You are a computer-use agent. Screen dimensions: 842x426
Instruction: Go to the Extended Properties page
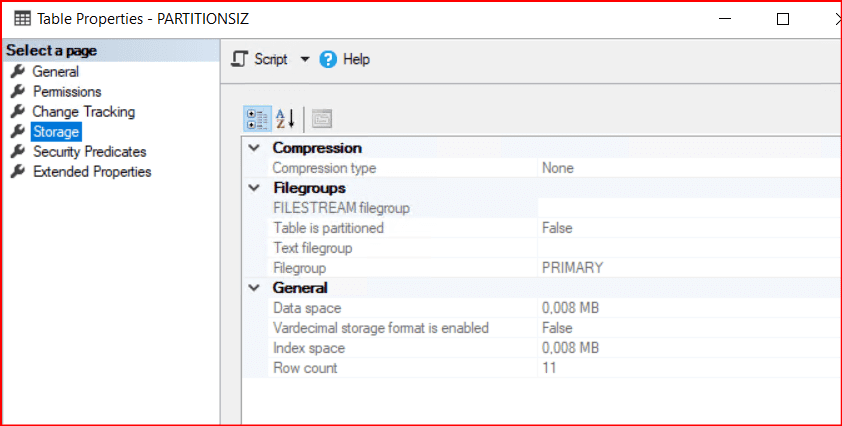(92, 172)
